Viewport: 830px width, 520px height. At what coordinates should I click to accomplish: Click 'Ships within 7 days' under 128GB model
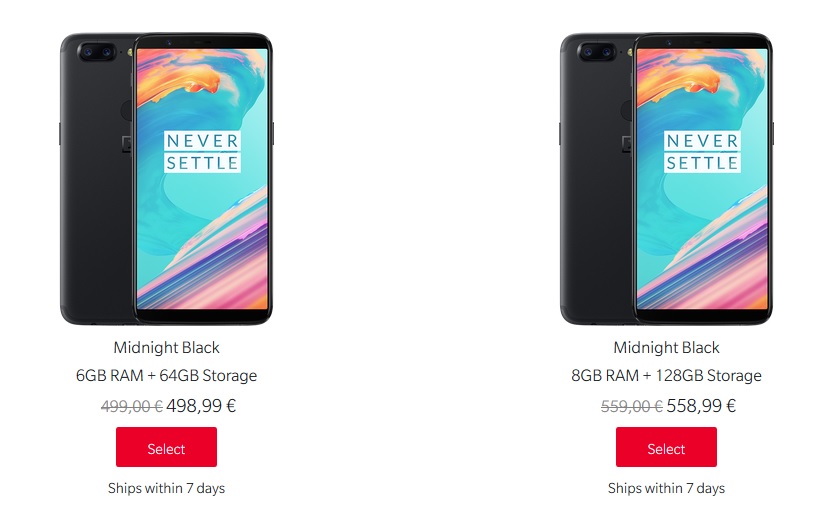(666, 488)
